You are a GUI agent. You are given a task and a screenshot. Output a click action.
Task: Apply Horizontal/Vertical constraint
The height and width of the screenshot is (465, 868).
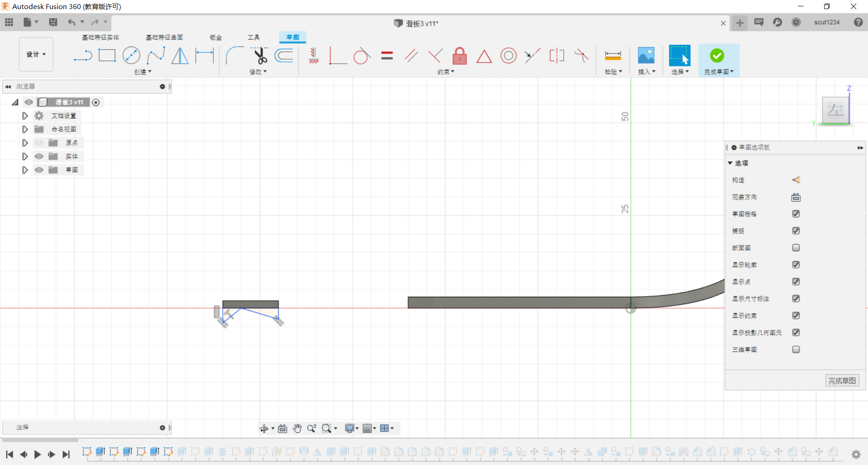(x=314, y=56)
